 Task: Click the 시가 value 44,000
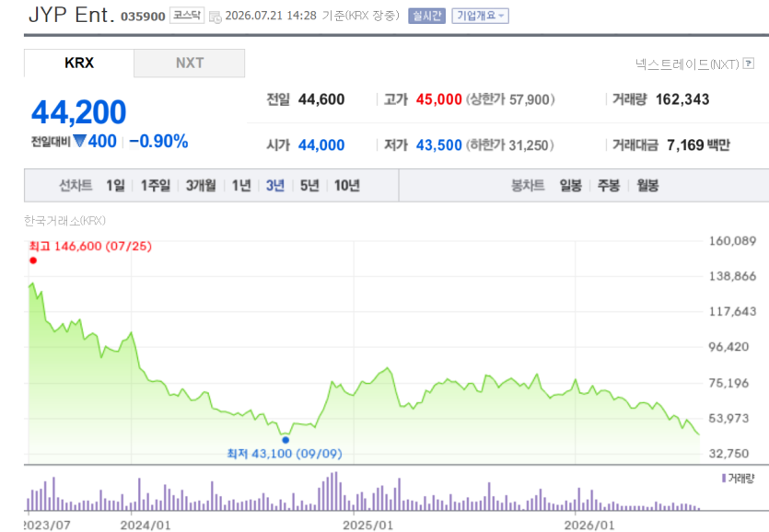[321, 145]
